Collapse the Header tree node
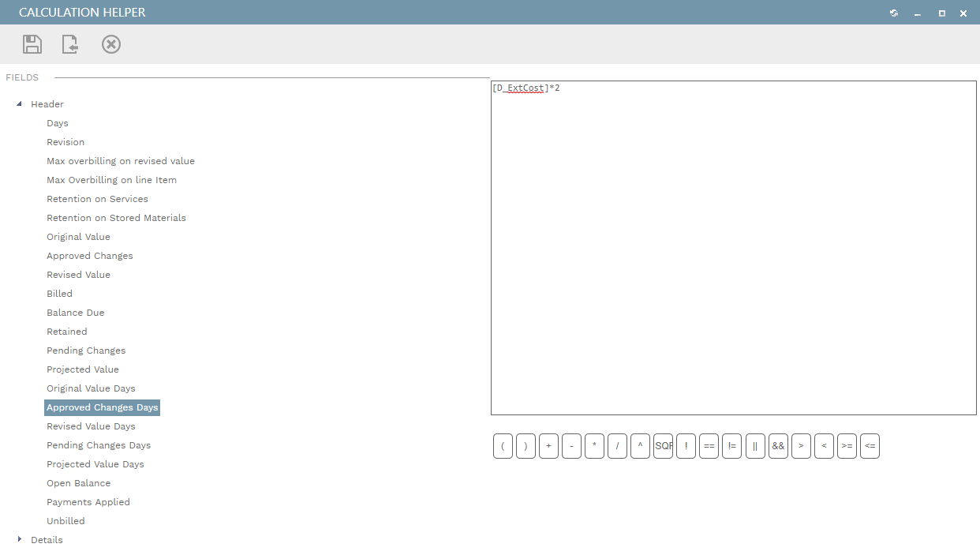 [20, 104]
